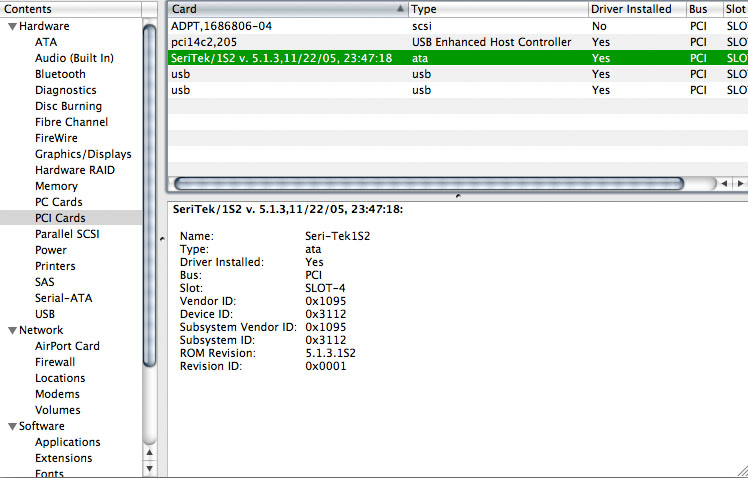Open Graphics/Displays hardware entry

(83, 154)
